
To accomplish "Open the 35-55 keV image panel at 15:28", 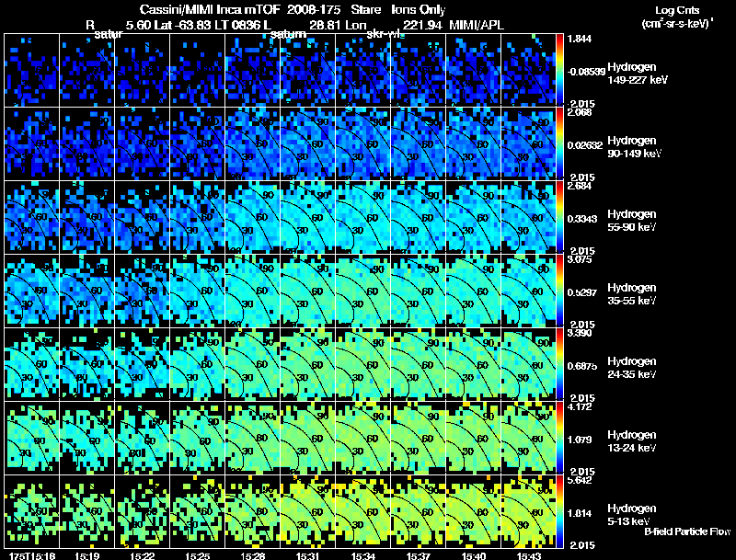I will pos(252,291).
